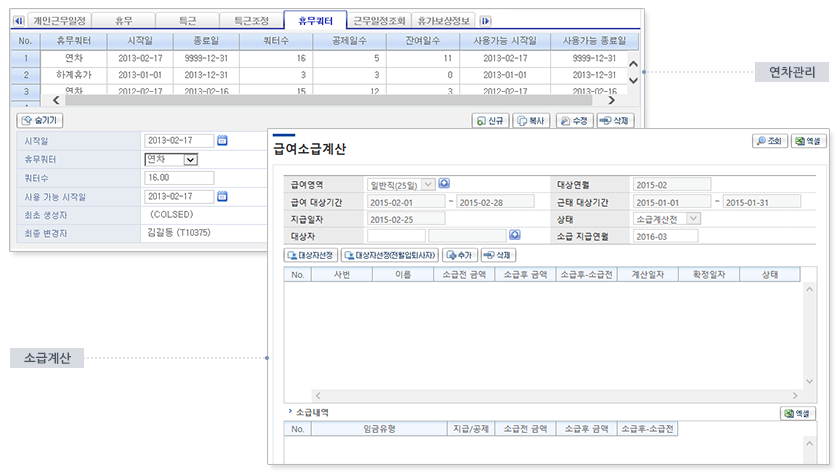The image size is (837, 474).
Task: Click the 조회 search button in 급여소급계산
Action: pos(771,142)
